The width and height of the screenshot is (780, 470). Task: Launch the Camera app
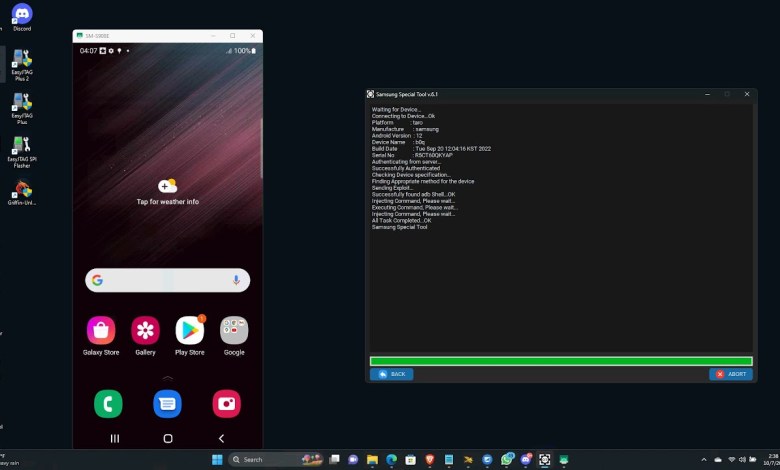point(227,403)
